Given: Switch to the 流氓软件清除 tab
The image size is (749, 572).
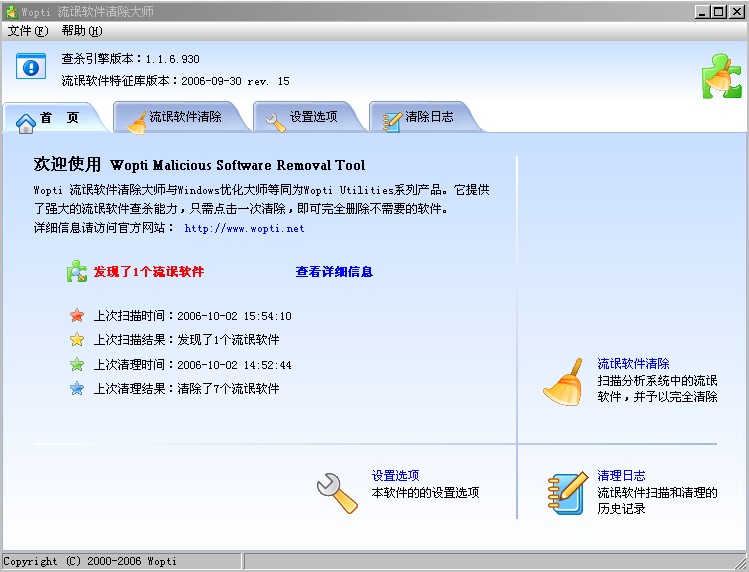Looking at the screenshot, I should [186, 118].
